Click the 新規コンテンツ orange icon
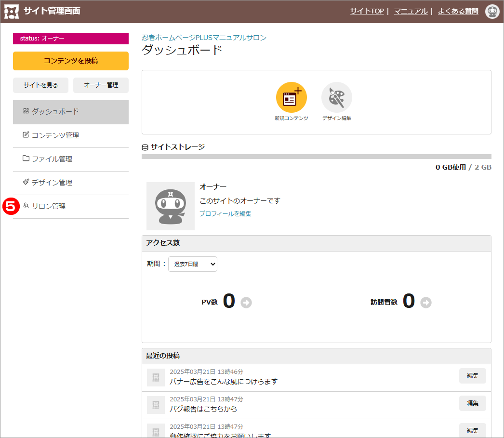This screenshot has height=438, width=504. pyautogui.click(x=291, y=97)
